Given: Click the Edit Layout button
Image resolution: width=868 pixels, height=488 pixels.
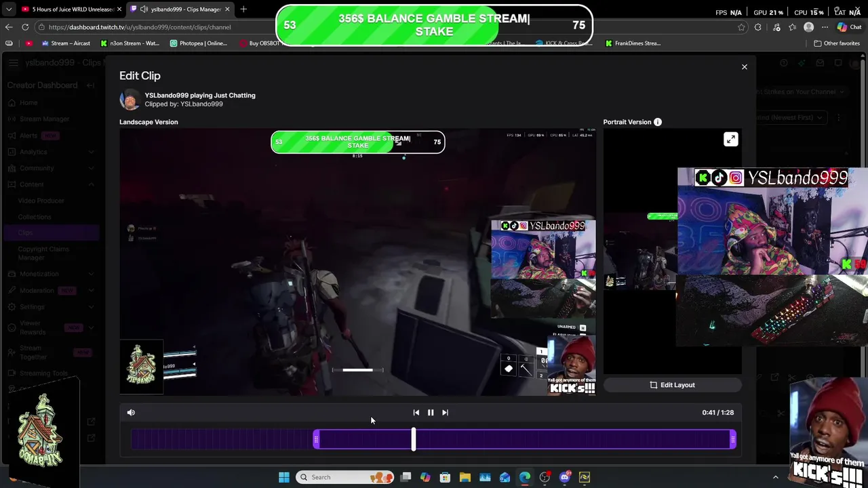Looking at the screenshot, I should coord(672,385).
